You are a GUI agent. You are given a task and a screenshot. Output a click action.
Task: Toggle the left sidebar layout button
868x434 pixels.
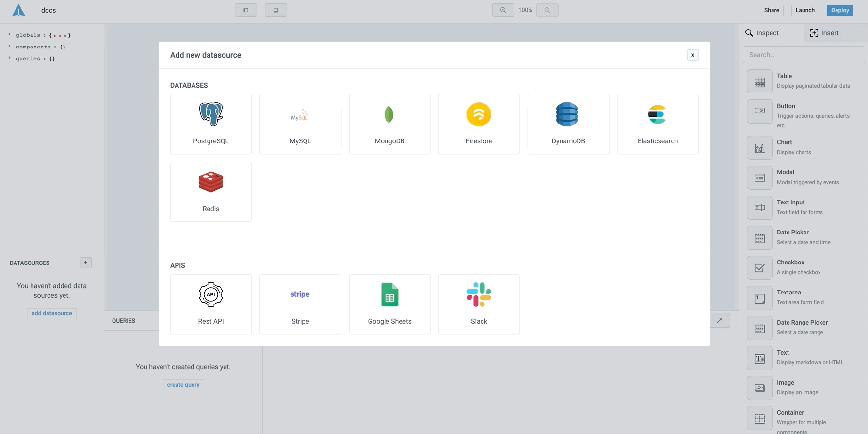point(246,10)
